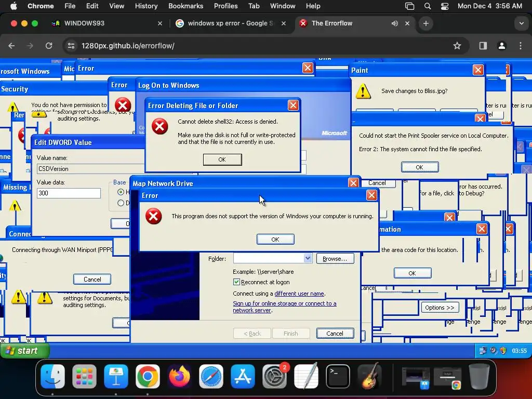Click XP tray clock 03:55

click(x=519, y=351)
